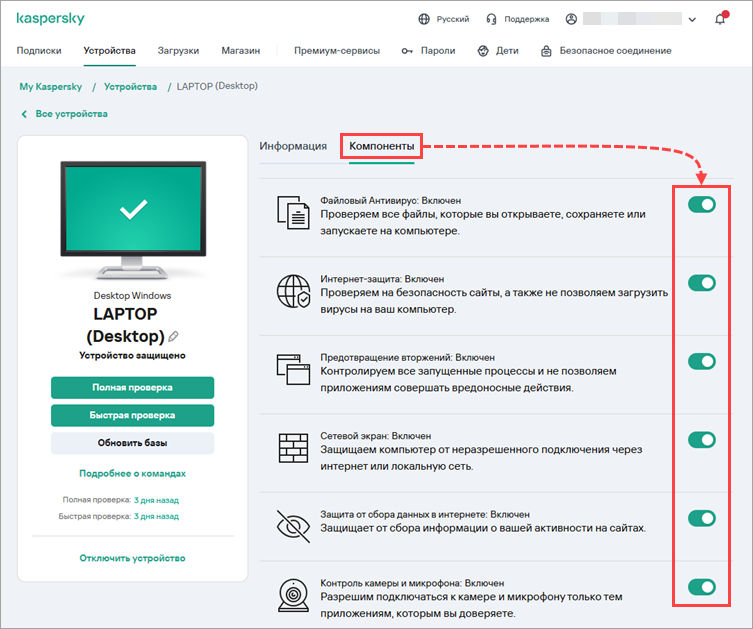Click My Kaspersky breadcrumb
753x629 pixels.
tap(51, 86)
